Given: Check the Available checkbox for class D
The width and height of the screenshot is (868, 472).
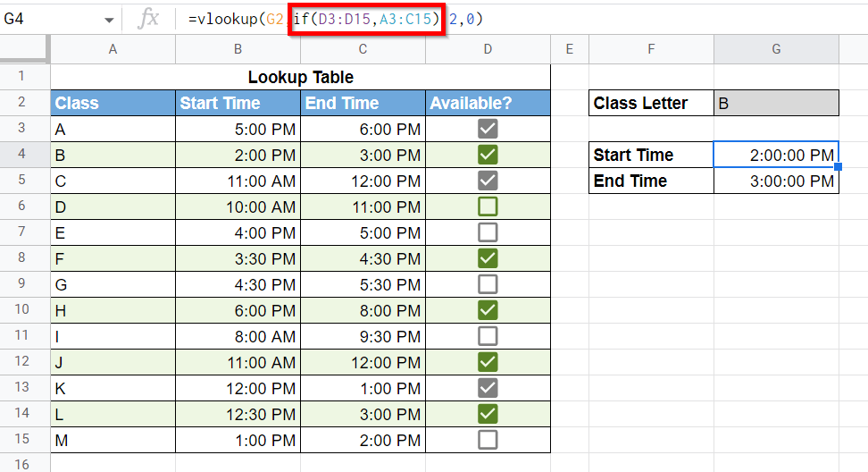Looking at the screenshot, I should [488, 206].
